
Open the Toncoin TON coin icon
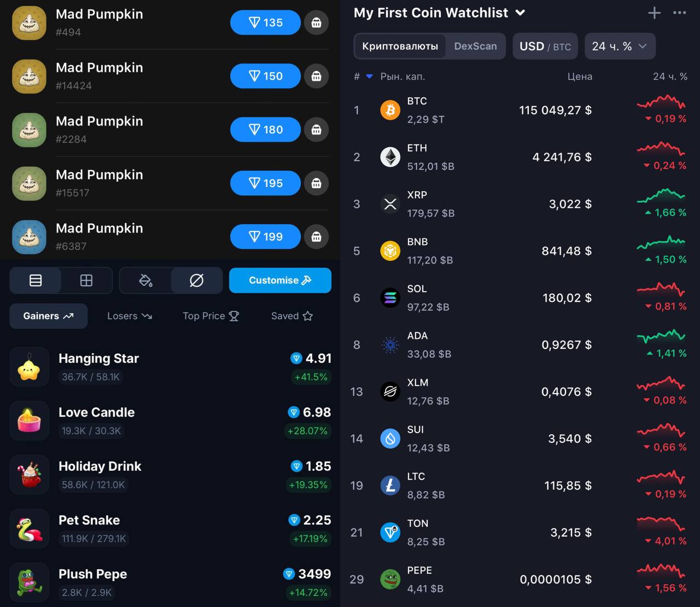[390, 533]
